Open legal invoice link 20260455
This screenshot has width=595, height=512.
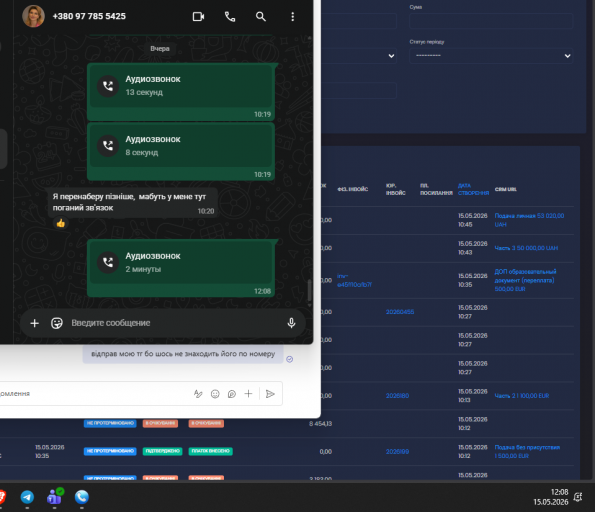point(400,312)
